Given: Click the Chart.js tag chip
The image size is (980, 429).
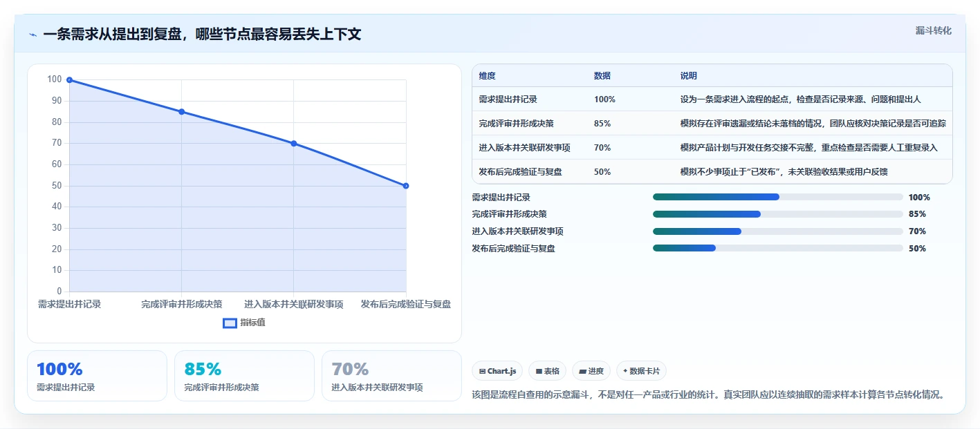Looking at the screenshot, I should [497, 371].
